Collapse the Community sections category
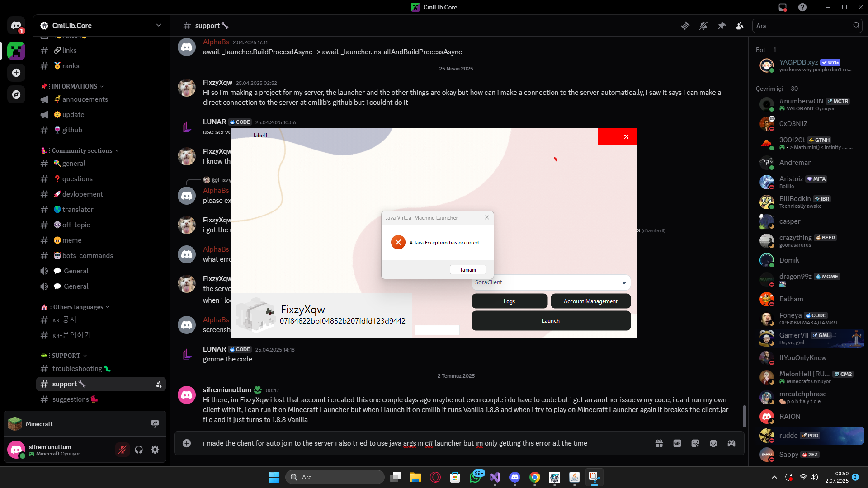The width and height of the screenshot is (868, 488). pos(81,150)
